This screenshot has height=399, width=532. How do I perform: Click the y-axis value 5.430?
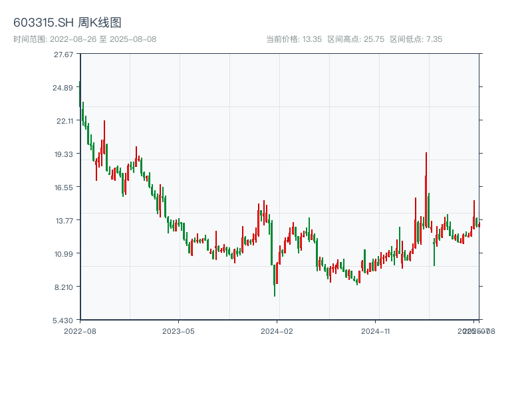63,321
